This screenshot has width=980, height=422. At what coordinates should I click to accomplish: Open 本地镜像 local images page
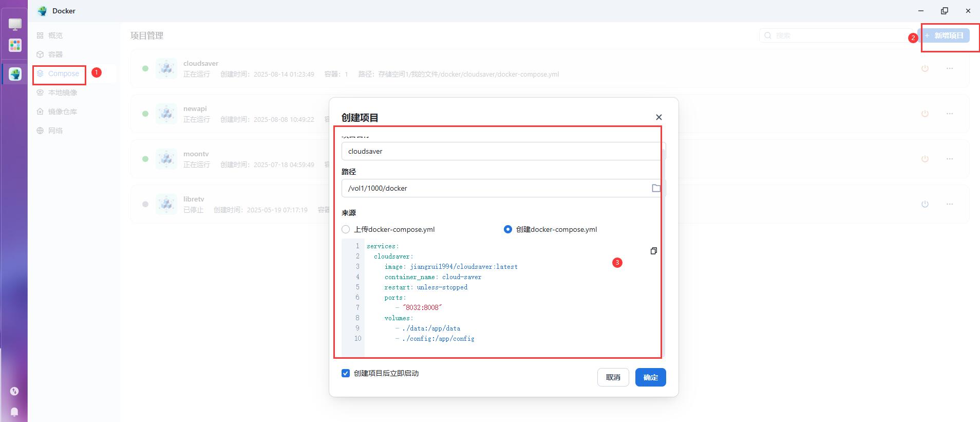(57, 93)
